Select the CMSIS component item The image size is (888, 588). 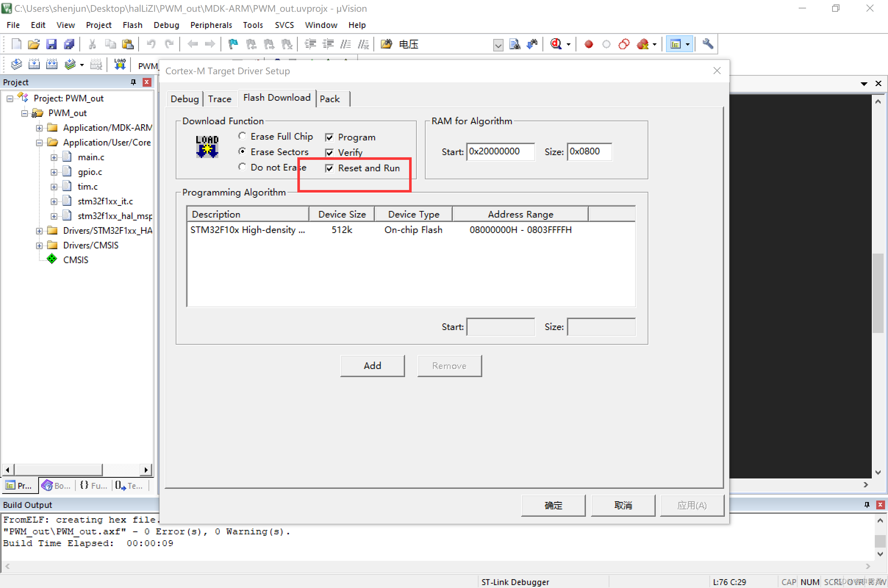tap(75, 260)
